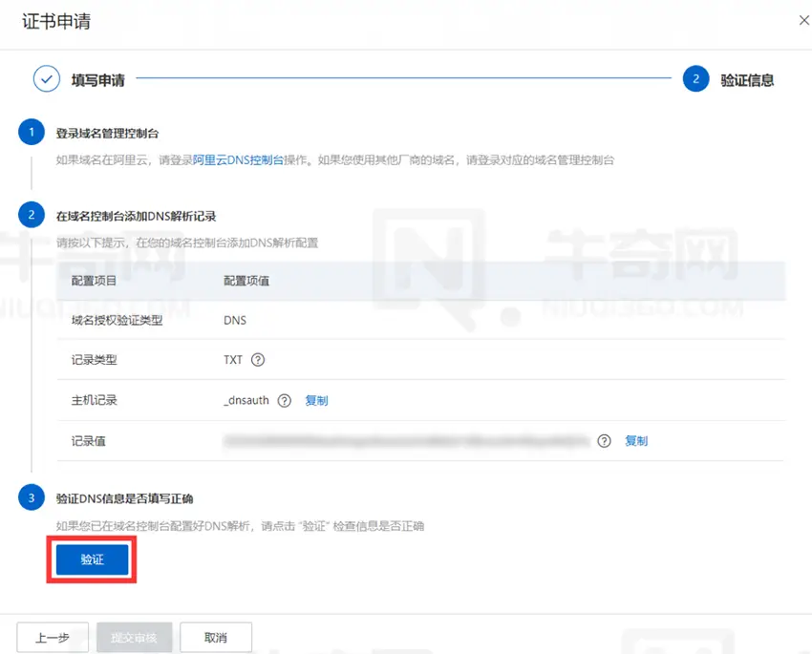Image resolution: width=812 pixels, height=654 pixels.
Task: Click the 主机记录 label
Action: pos(95,400)
